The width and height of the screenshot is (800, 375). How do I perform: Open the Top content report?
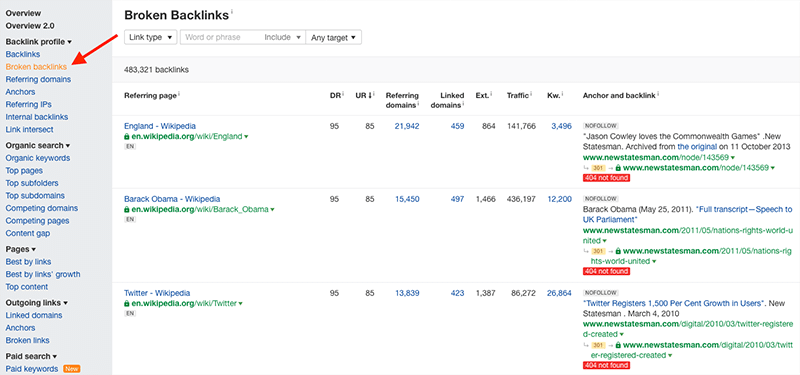click(27, 287)
